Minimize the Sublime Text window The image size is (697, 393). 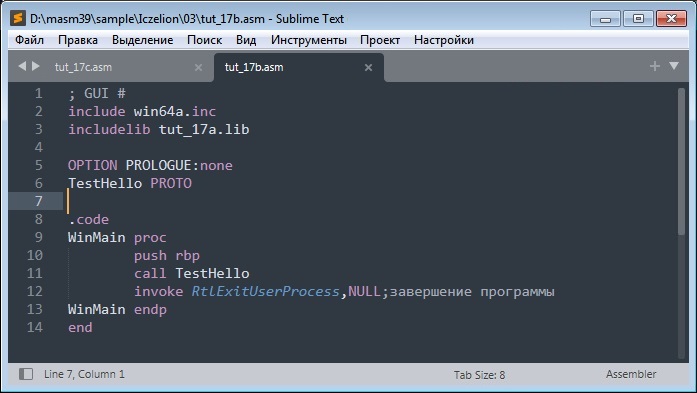(605, 19)
